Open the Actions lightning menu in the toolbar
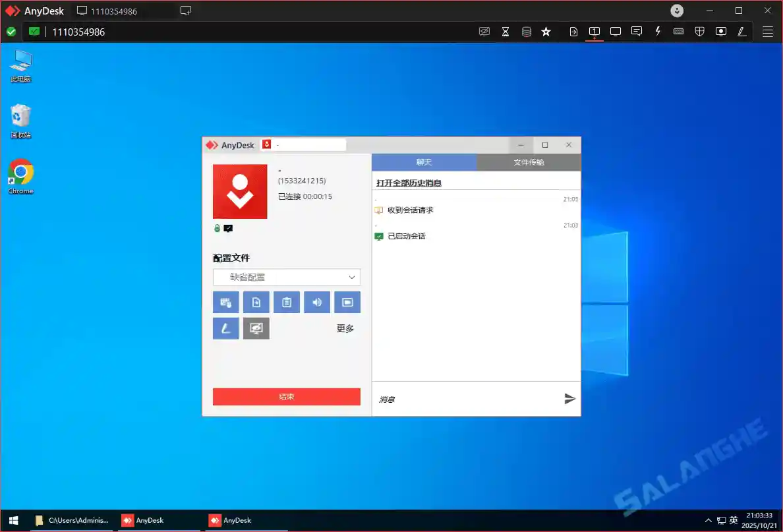This screenshot has height=532, width=783. tap(658, 31)
